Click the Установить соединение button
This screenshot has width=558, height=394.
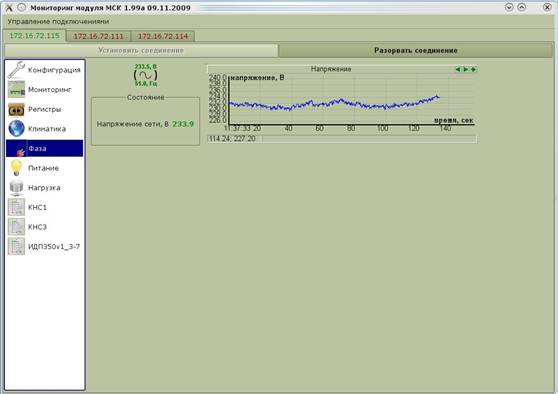click(141, 51)
